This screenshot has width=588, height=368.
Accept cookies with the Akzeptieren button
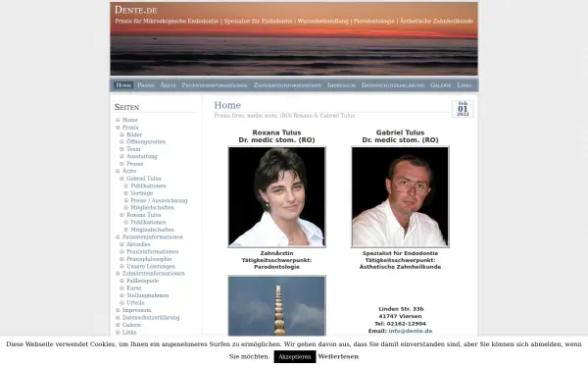(295, 357)
